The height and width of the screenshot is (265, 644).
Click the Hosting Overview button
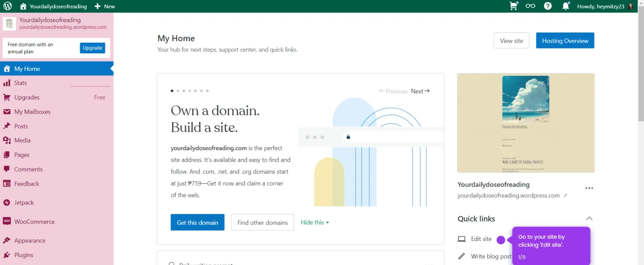click(565, 41)
